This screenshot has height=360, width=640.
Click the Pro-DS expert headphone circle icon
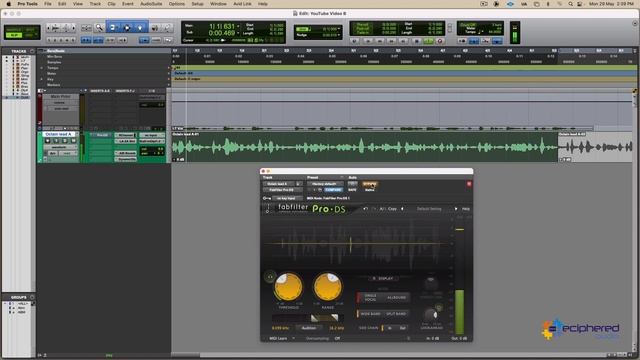click(270, 277)
